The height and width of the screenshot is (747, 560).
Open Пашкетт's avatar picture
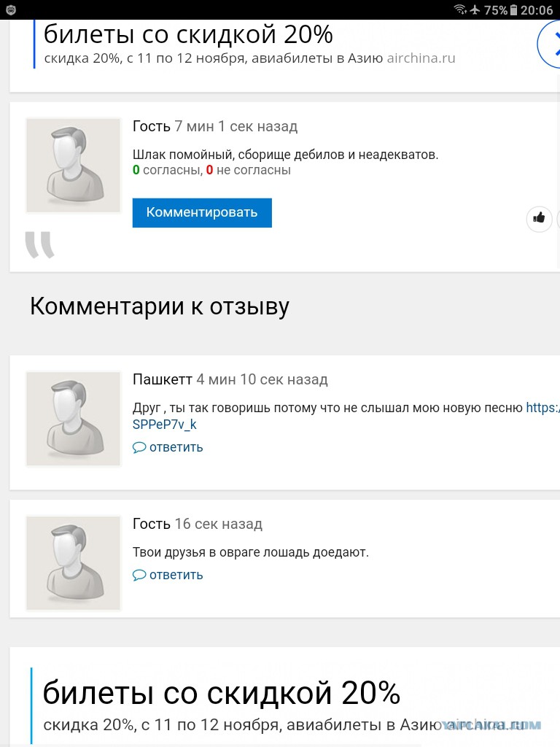pyautogui.click(x=74, y=419)
